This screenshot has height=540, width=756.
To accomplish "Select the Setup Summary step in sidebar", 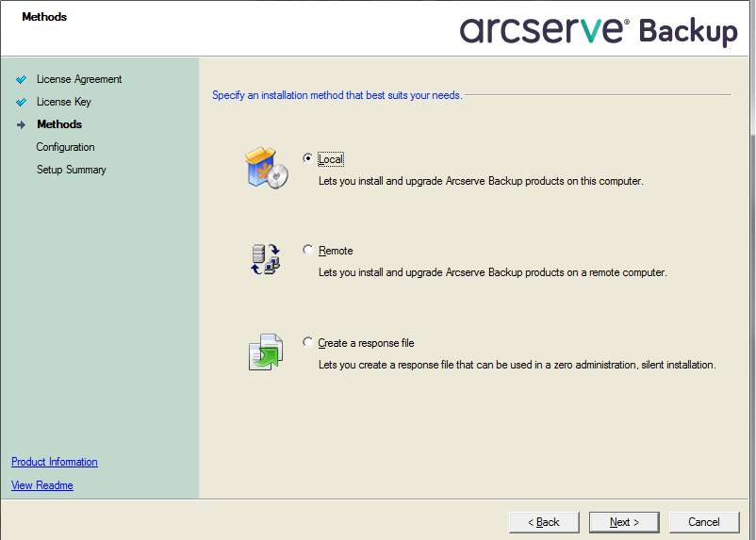I will [72, 170].
